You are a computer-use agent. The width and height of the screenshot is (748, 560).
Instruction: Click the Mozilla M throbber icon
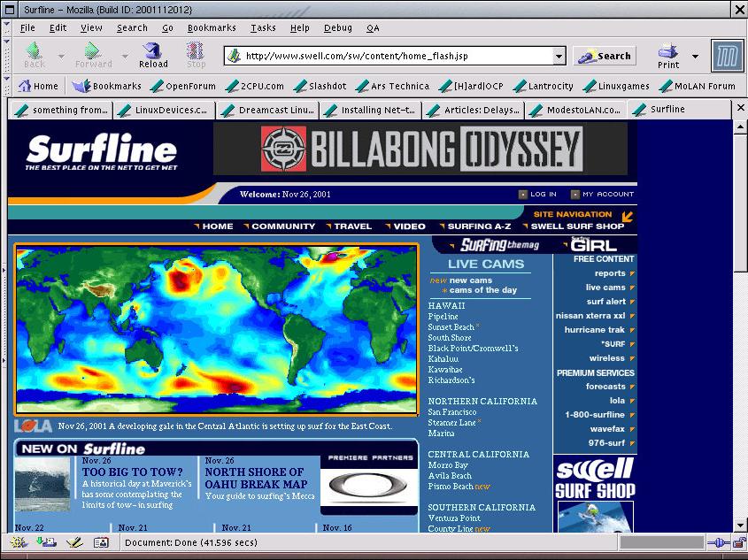click(727, 56)
